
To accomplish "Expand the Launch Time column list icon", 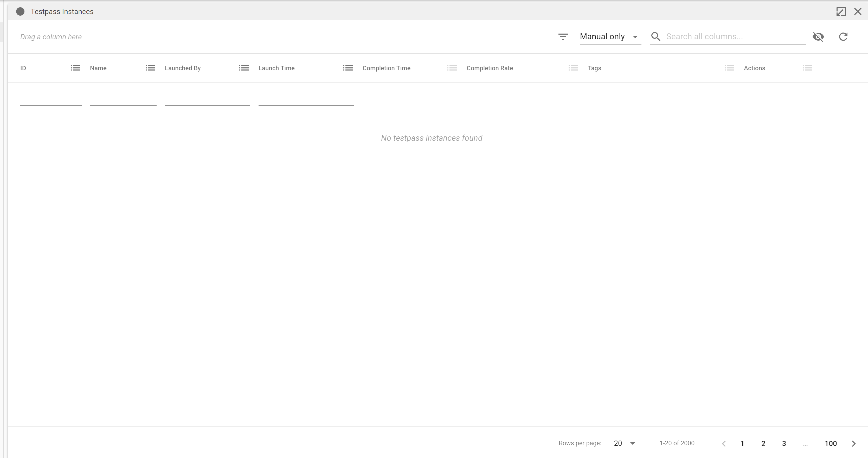I will [348, 68].
